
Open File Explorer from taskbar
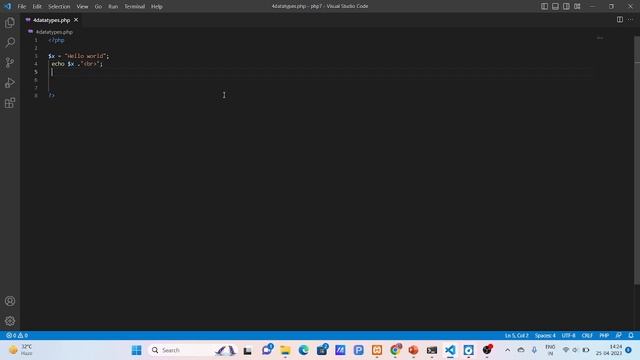click(x=285, y=350)
